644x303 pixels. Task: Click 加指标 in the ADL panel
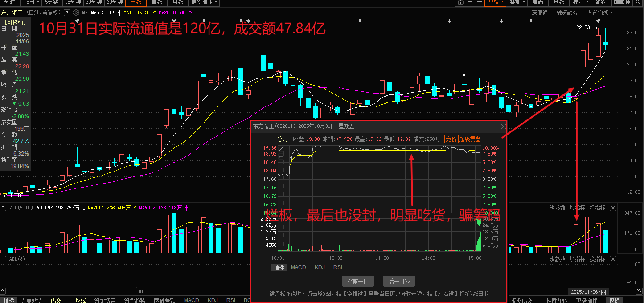(578, 259)
